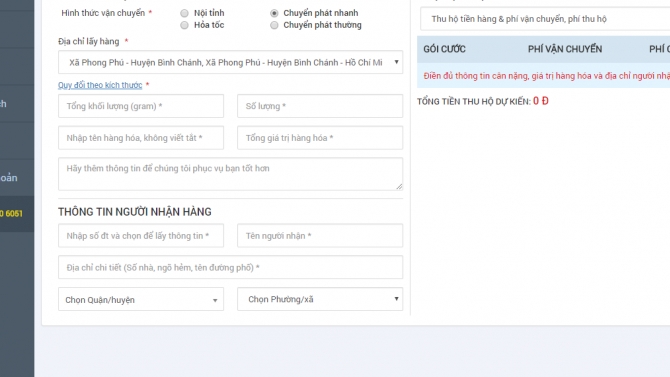Focus the Địa chỉ chi tiết address field
Viewport: 670px width, 377px height.
(x=230, y=267)
